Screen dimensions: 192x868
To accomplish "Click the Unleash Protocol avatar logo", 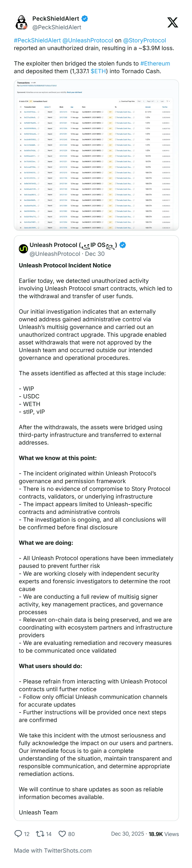I will point(23,249).
